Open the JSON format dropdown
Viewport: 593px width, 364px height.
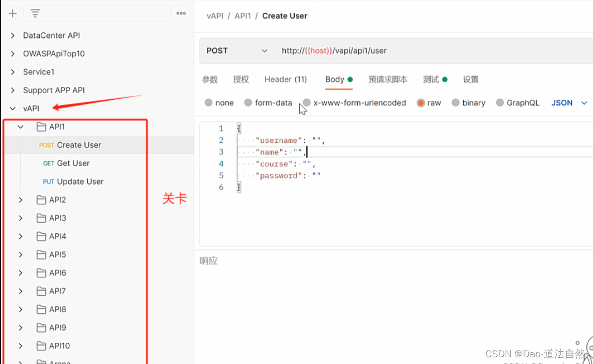[x=569, y=103]
